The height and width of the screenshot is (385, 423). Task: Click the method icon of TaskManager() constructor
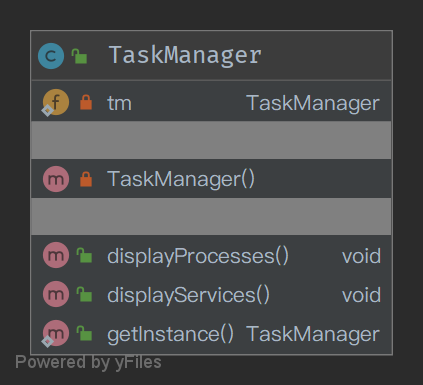pyautogui.click(x=56, y=179)
